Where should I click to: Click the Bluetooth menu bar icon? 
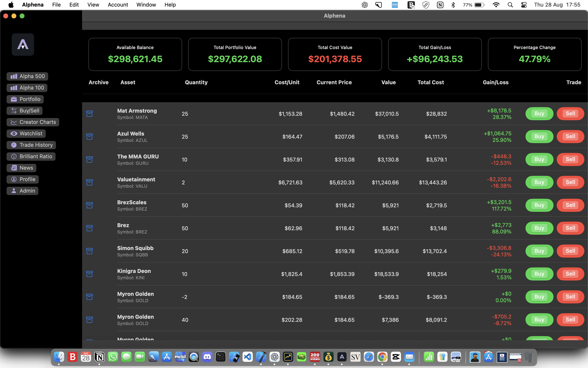453,5
